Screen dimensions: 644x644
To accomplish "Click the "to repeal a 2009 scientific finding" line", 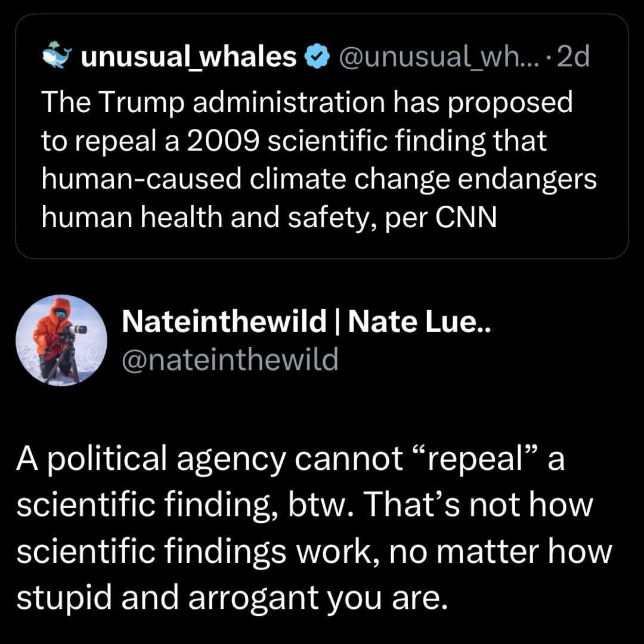I will coord(293,141).
